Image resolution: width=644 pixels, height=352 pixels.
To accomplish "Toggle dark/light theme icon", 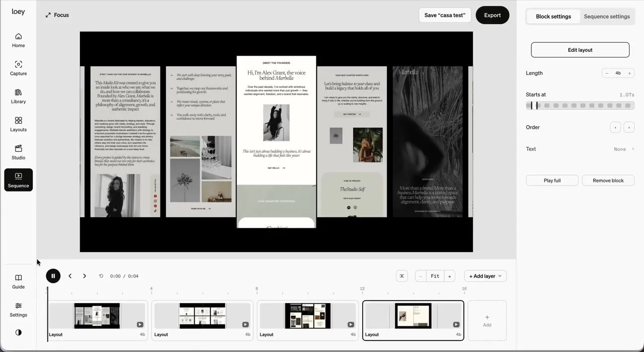I will (18, 332).
